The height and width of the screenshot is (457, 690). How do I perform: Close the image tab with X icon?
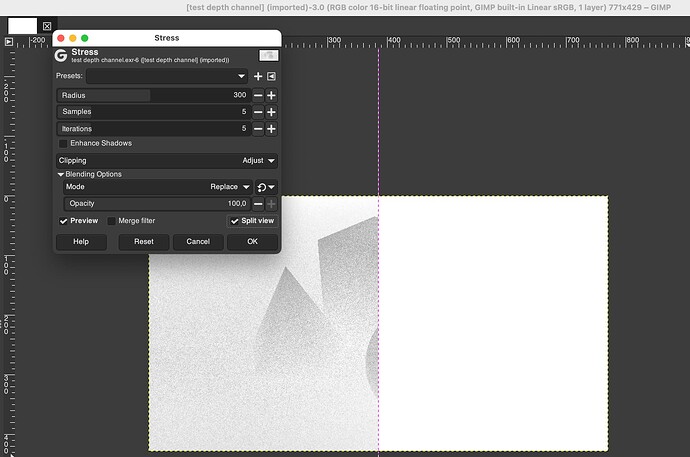pyautogui.click(x=47, y=26)
